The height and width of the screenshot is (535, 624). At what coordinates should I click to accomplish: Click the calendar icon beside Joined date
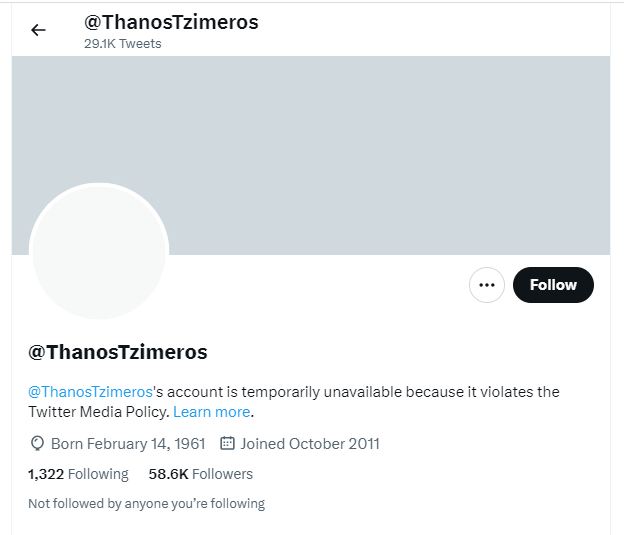(x=227, y=443)
